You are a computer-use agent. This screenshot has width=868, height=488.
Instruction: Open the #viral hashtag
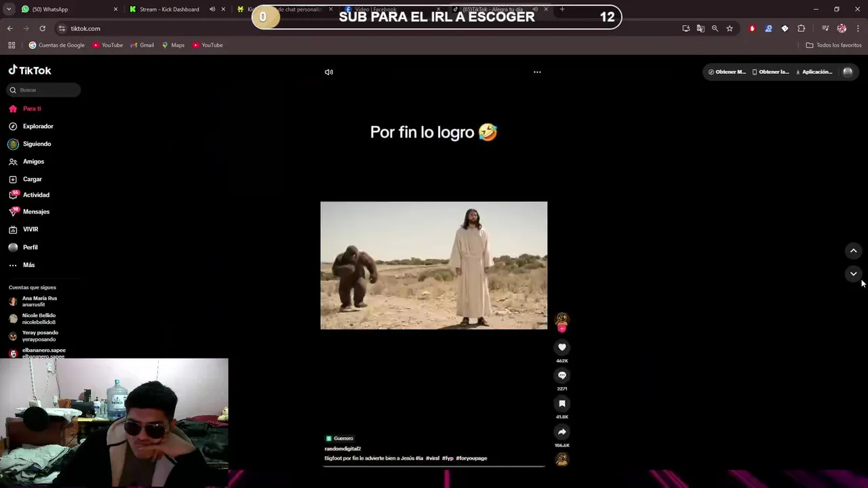pos(433,458)
